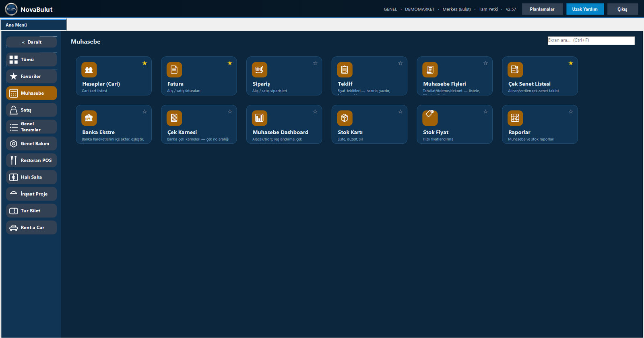Click the Planlamalar button

point(542,9)
